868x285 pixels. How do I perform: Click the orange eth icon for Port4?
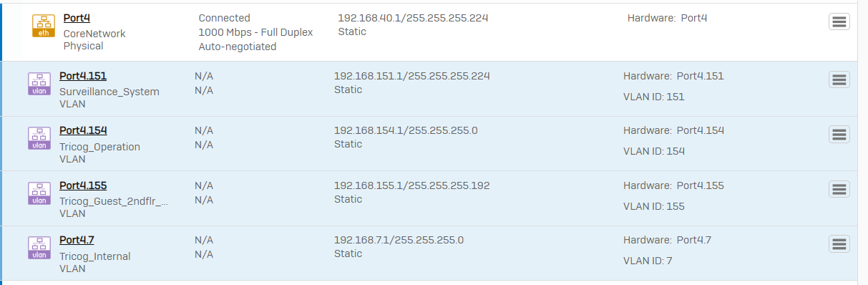(x=44, y=25)
